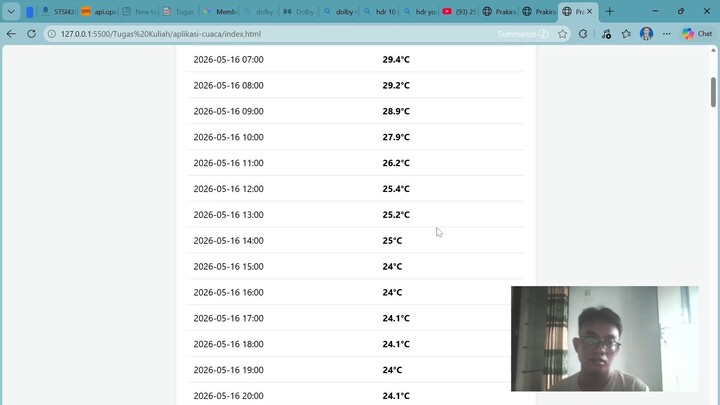Image resolution: width=720 pixels, height=405 pixels.
Task: Expand the tab actions dropdown chevron
Action: [11, 11]
